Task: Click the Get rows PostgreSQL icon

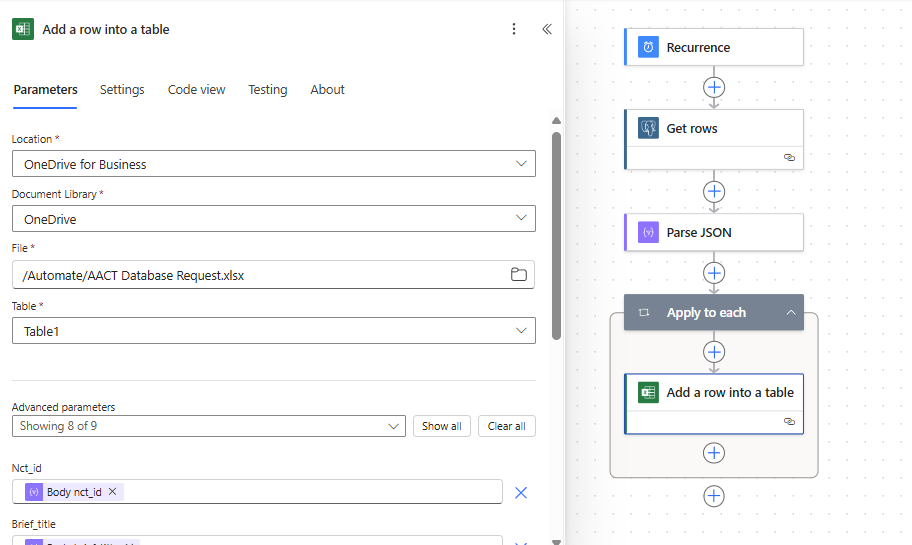Action: tap(648, 128)
